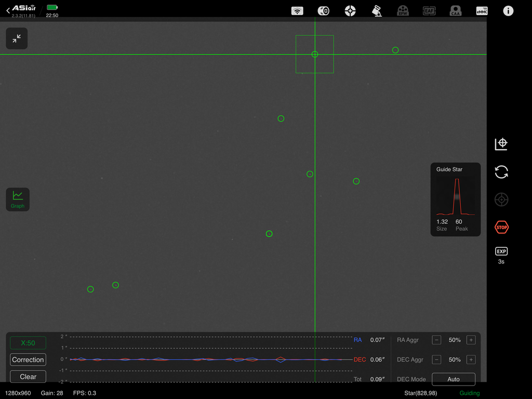532x399 pixels.
Task: Click the greyed-out guiding target icon
Action: 501,199
